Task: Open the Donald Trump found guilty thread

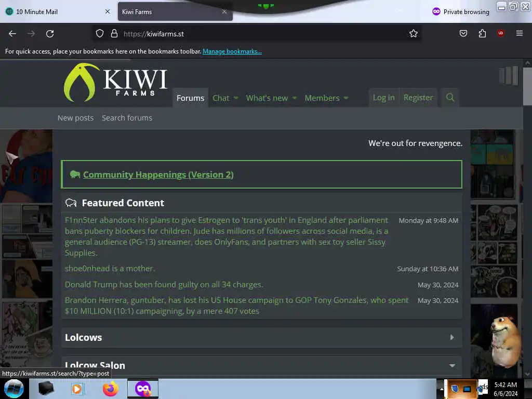Action: tap(164, 284)
